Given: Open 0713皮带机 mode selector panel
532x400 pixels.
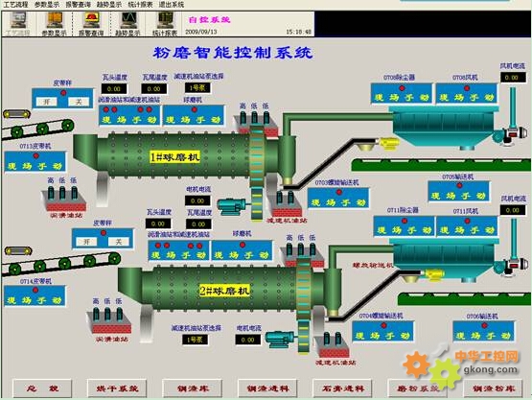Looking at the screenshot, I should point(35,162).
